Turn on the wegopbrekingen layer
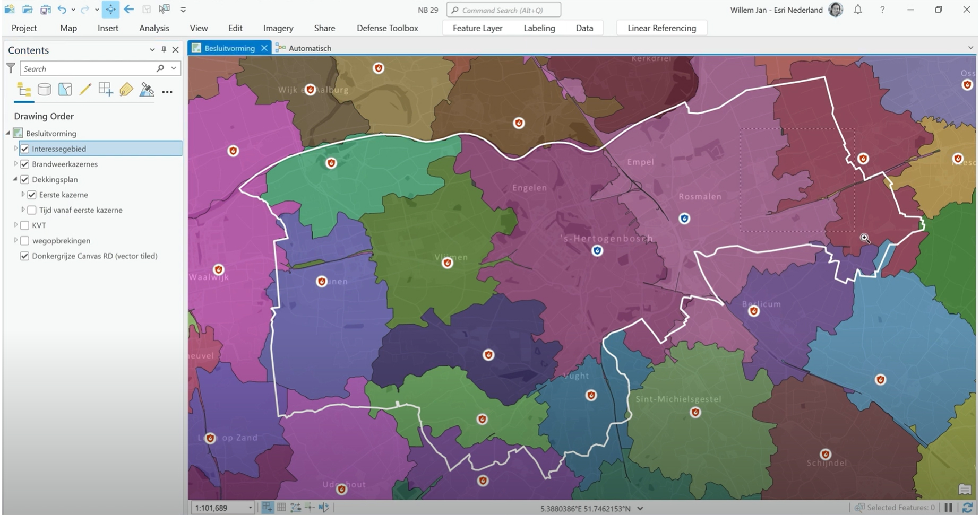980x515 pixels. (x=24, y=241)
